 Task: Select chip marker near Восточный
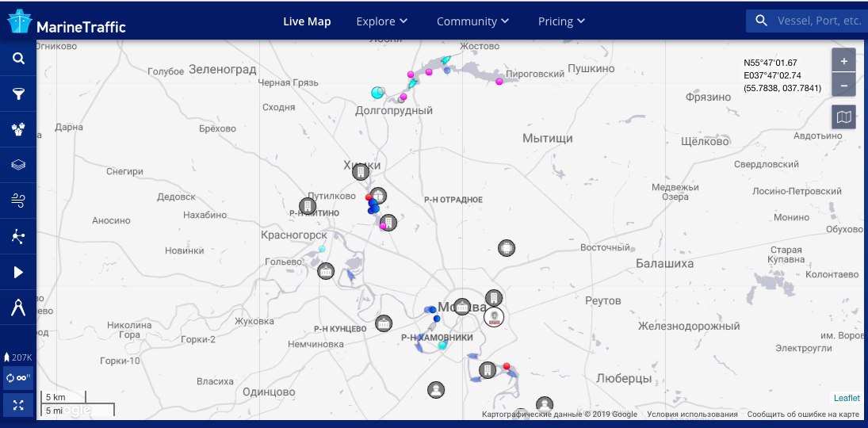point(507,248)
